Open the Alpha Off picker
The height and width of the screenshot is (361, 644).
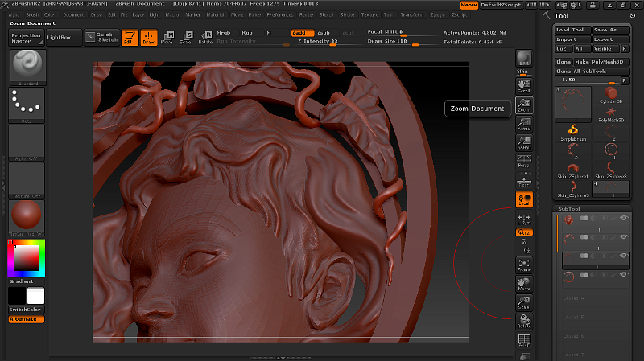[x=27, y=143]
